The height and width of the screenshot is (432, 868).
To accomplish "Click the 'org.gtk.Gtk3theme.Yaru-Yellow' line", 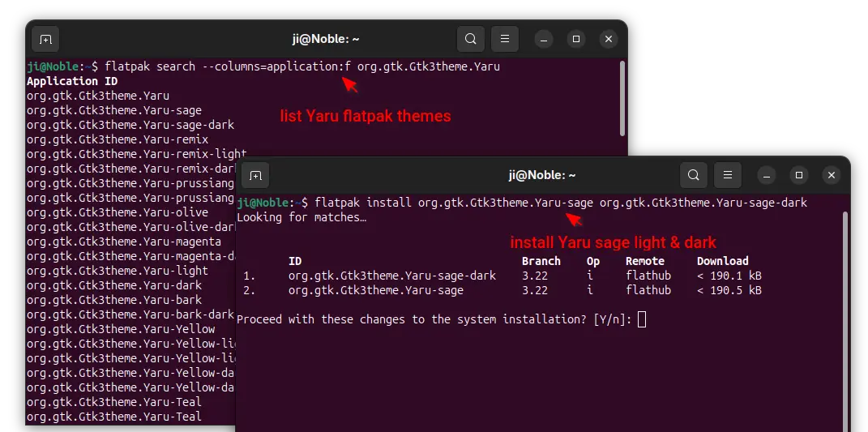I will pos(121,330).
